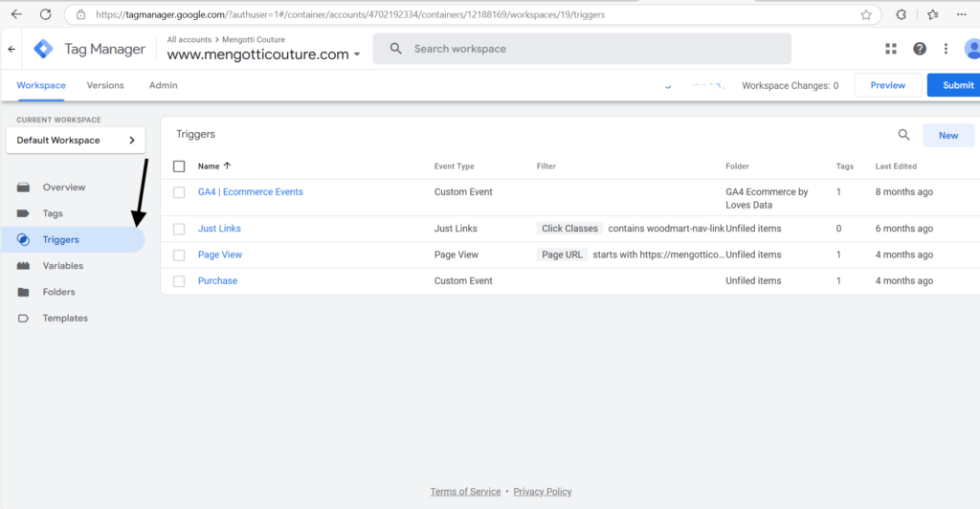Check the Purchase row checkbox
The image size is (980, 509).
coord(179,281)
